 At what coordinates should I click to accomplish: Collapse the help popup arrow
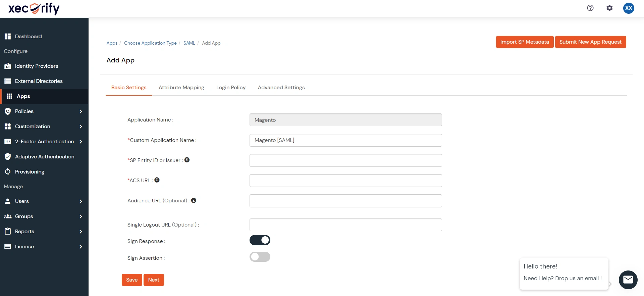pyautogui.click(x=610, y=284)
